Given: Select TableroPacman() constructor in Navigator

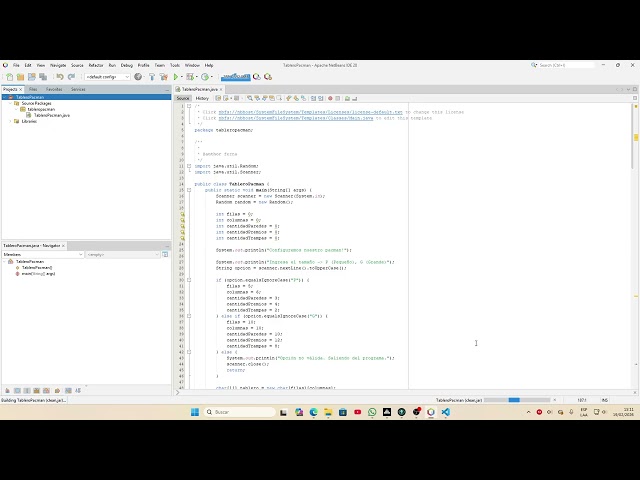Looking at the screenshot, I should (x=37, y=267).
